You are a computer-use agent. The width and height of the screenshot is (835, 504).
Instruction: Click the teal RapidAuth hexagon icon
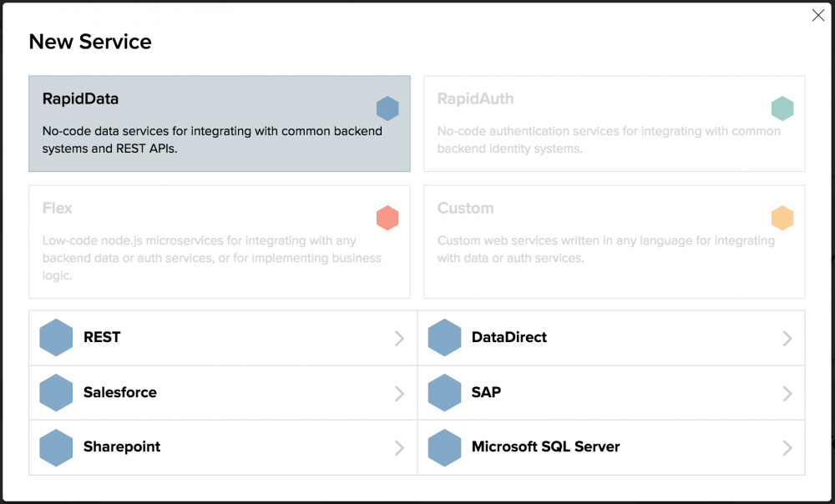coord(782,108)
